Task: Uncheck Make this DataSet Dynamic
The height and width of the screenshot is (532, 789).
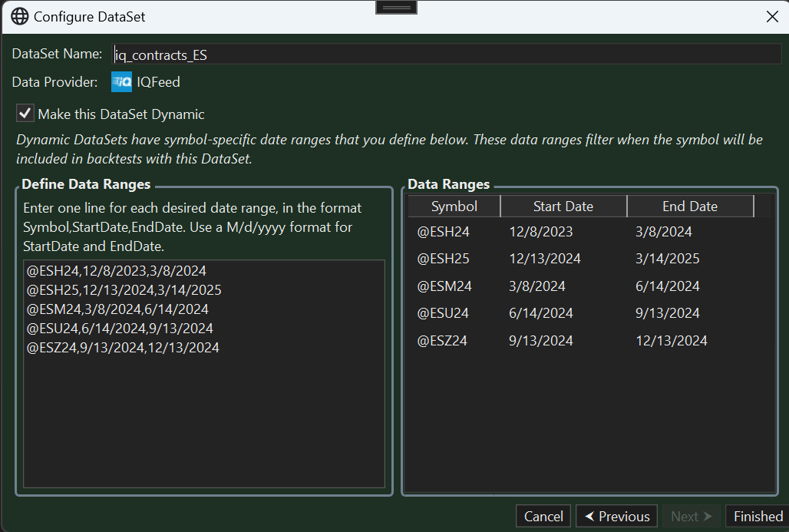Action: click(26, 114)
